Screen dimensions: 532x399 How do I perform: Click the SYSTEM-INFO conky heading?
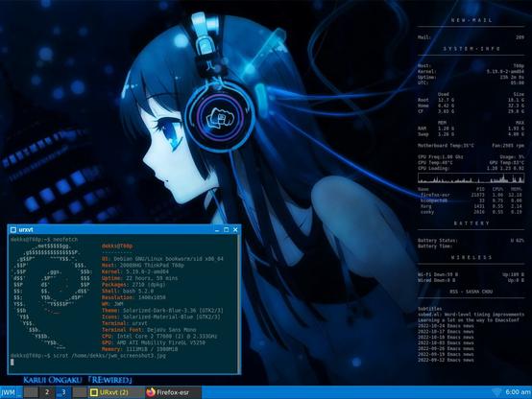(x=472, y=49)
